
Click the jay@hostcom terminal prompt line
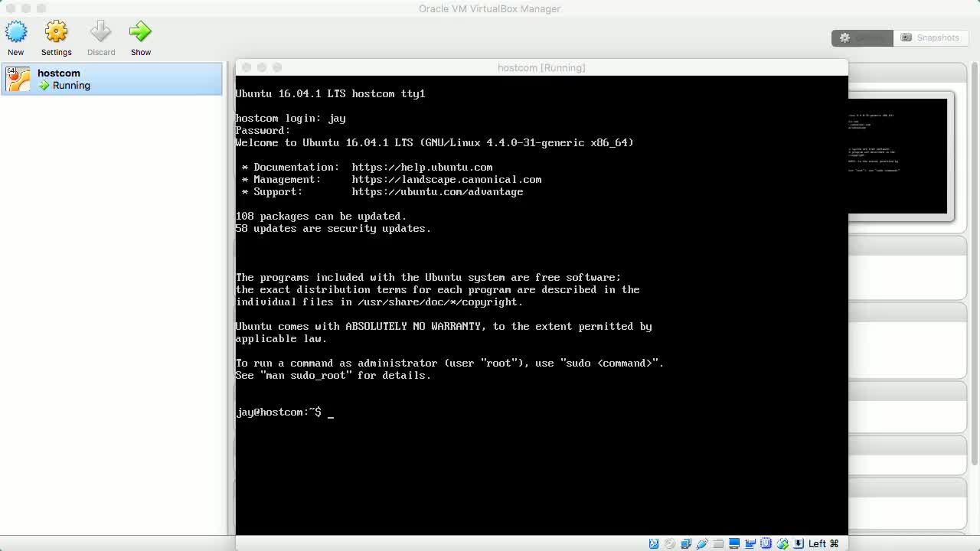[x=285, y=412]
